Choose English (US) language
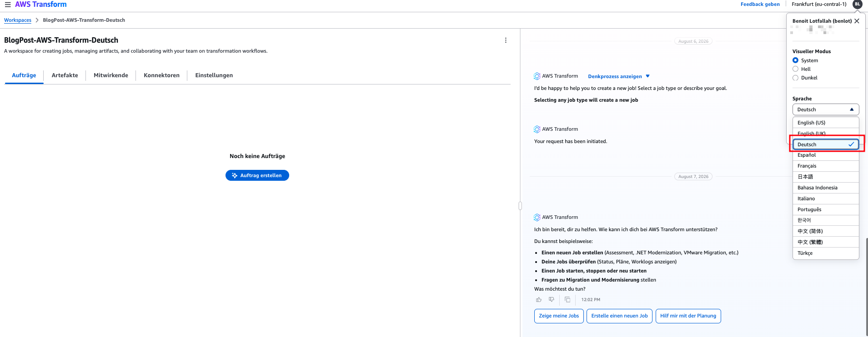This screenshot has width=868, height=337. tap(826, 123)
